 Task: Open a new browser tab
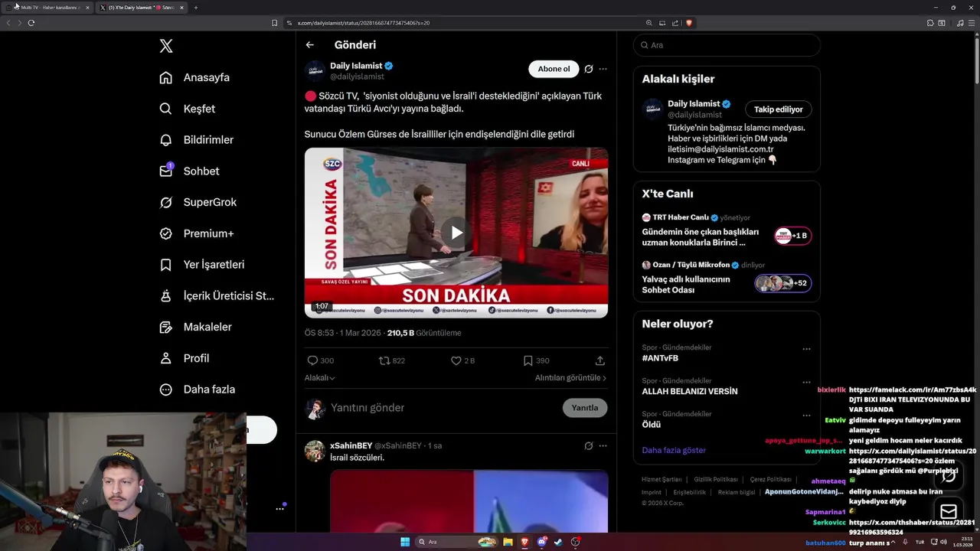point(196,8)
